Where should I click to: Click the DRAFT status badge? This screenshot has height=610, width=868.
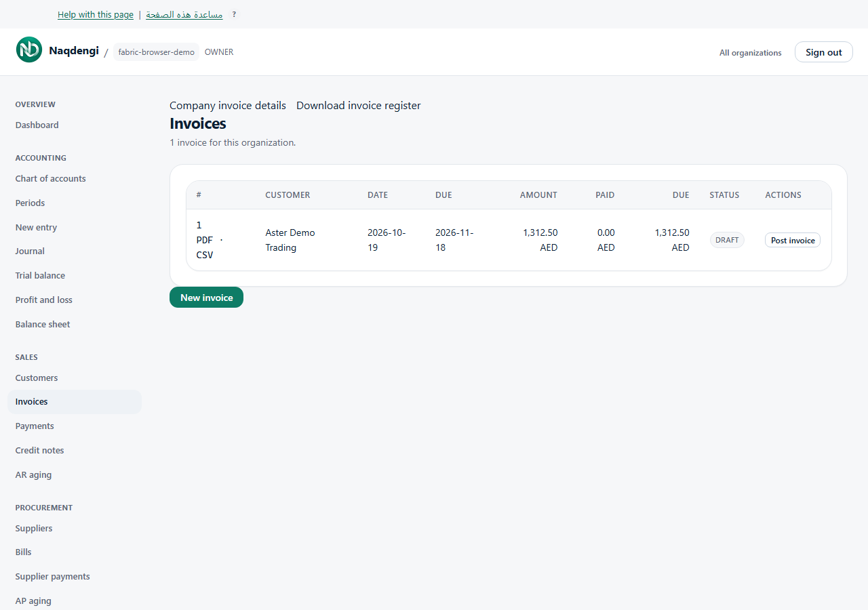pyautogui.click(x=727, y=240)
